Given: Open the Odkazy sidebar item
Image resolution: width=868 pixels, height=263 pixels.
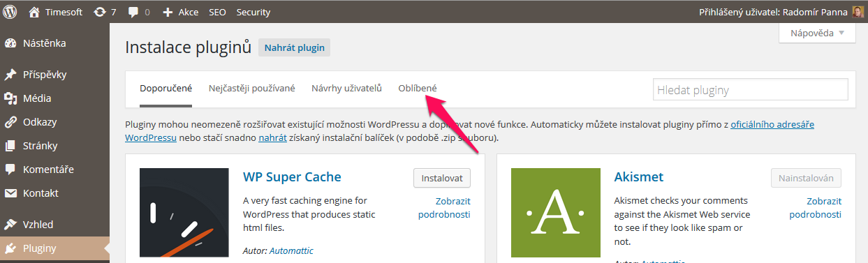Looking at the screenshot, I should [54, 122].
